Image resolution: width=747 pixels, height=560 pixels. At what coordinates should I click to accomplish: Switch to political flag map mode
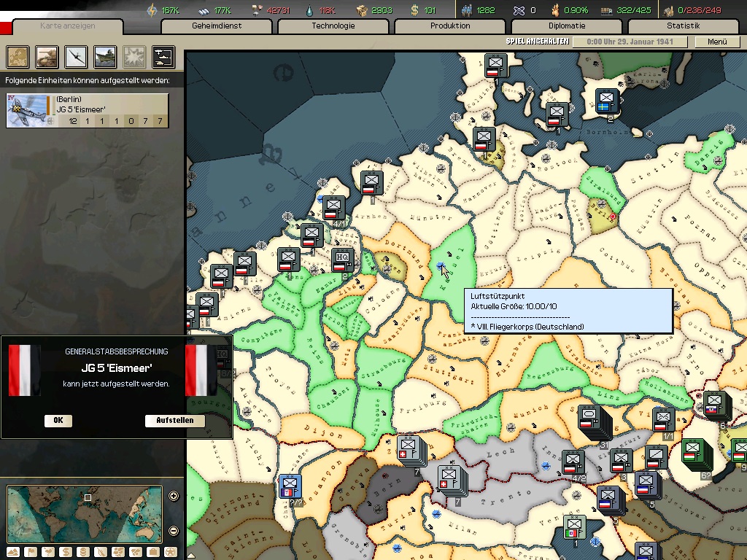point(31,552)
